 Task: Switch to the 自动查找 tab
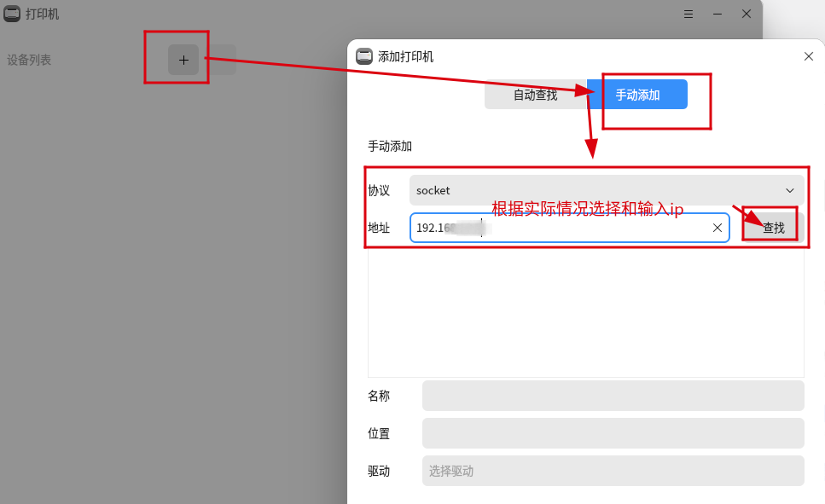(535, 95)
